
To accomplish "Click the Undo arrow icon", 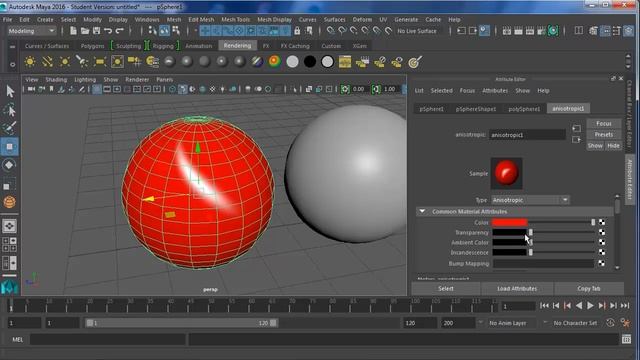I will [x=108, y=31].
